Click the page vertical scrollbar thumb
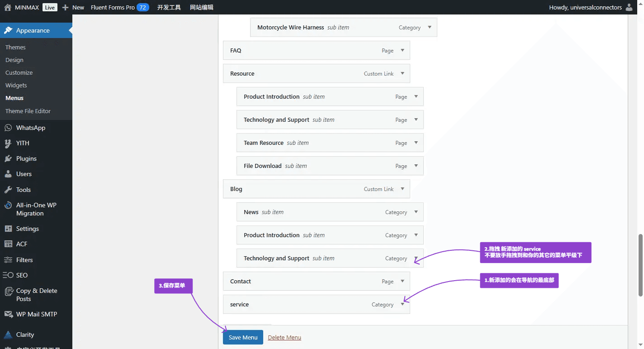Image resolution: width=644 pixels, height=349 pixels. (x=640, y=265)
